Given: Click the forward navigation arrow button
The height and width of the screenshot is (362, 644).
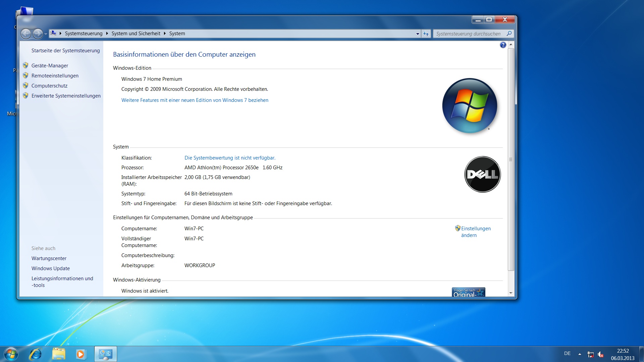Looking at the screenshot, I should coord(38,34).
